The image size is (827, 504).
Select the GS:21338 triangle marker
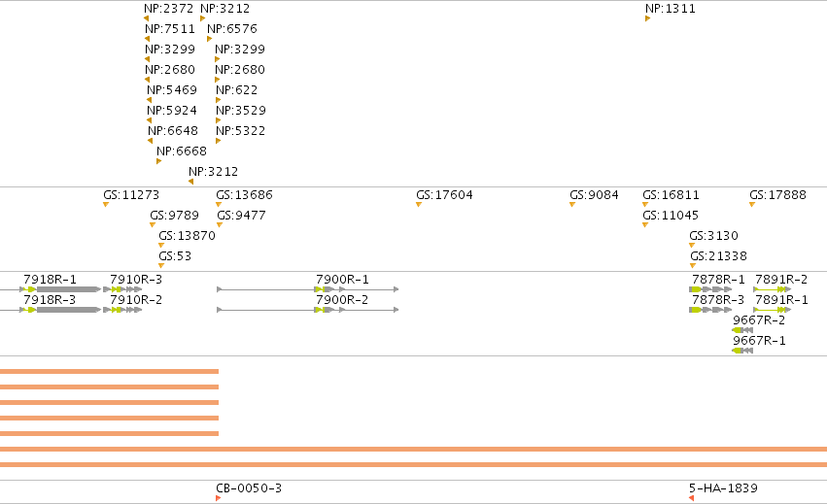tap(693, 266)
